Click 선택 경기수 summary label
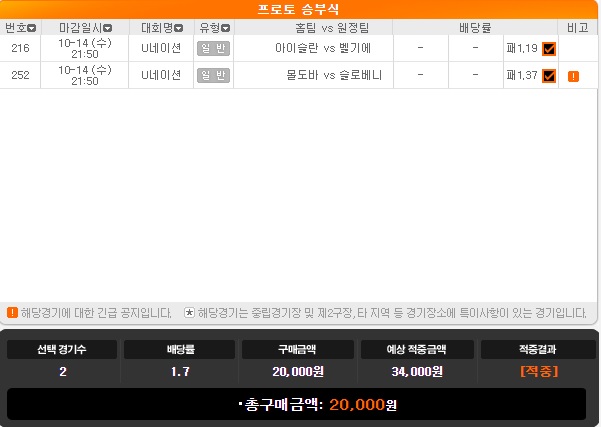The image size is (601, 427). point(62,349)
